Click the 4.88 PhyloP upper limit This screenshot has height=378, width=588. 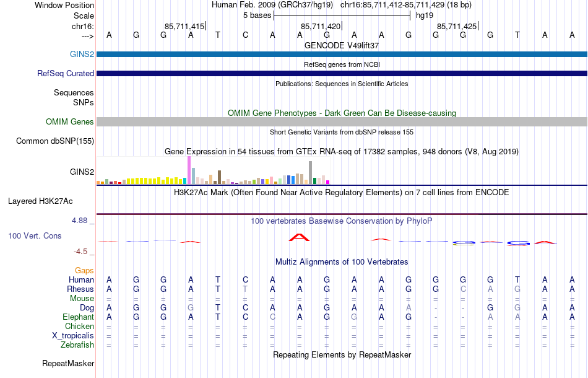click(79, 221)
